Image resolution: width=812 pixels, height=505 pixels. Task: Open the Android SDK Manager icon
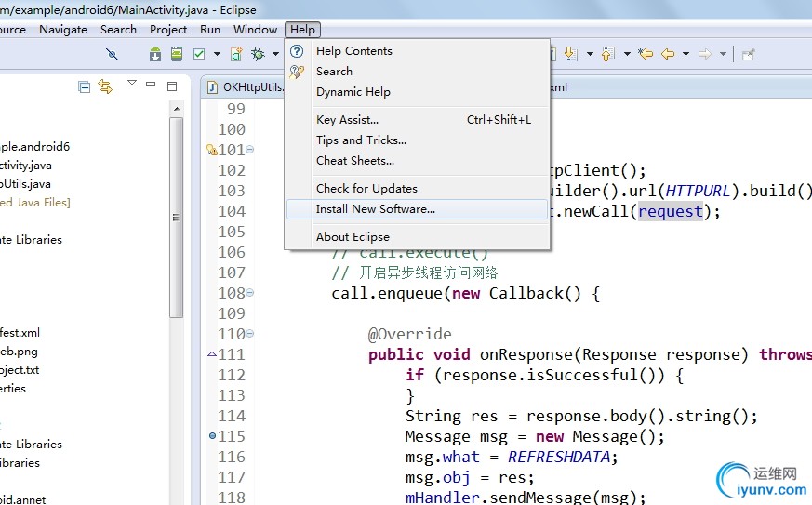coord(155,54)
